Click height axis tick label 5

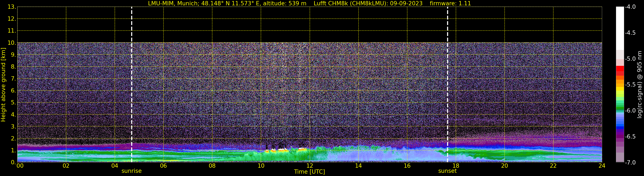coord(13,103)
